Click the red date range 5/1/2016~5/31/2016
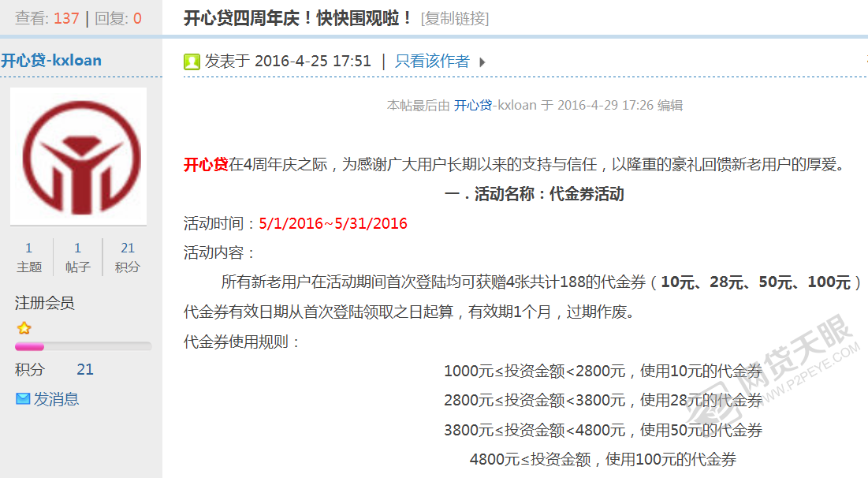This screenshot has height=478, width=868. [x=333, y=224]
